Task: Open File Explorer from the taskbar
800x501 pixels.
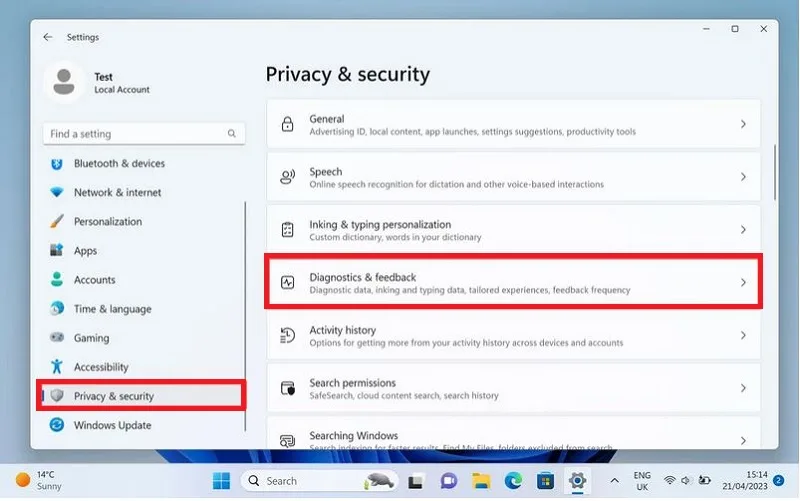Action: (481, 481)
